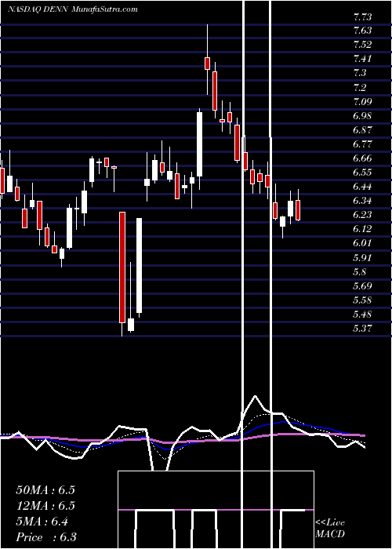Select the 50MA : 6.5 readout
392x549 pixels.
tap(45, 490)
